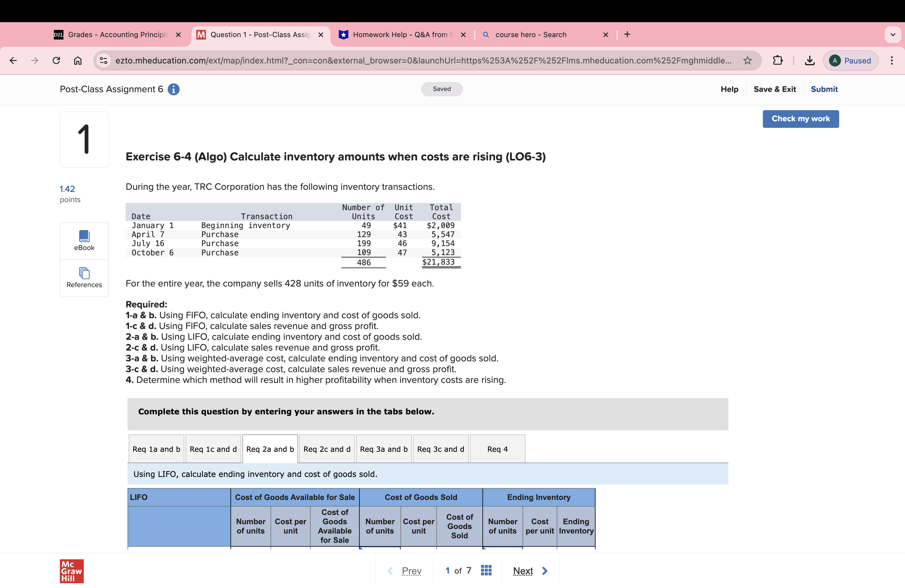Open the question navigation grid icon
Viewport: 905px width, 588px height.
(486, 570)
